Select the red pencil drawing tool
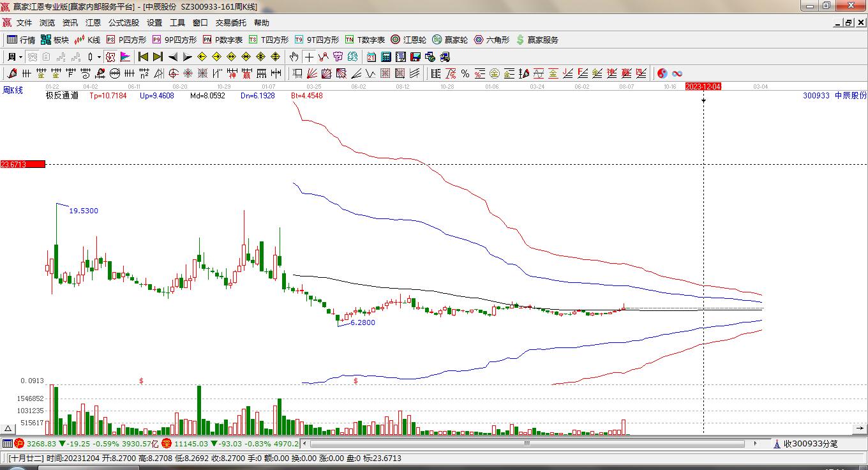 pos(12,73)
